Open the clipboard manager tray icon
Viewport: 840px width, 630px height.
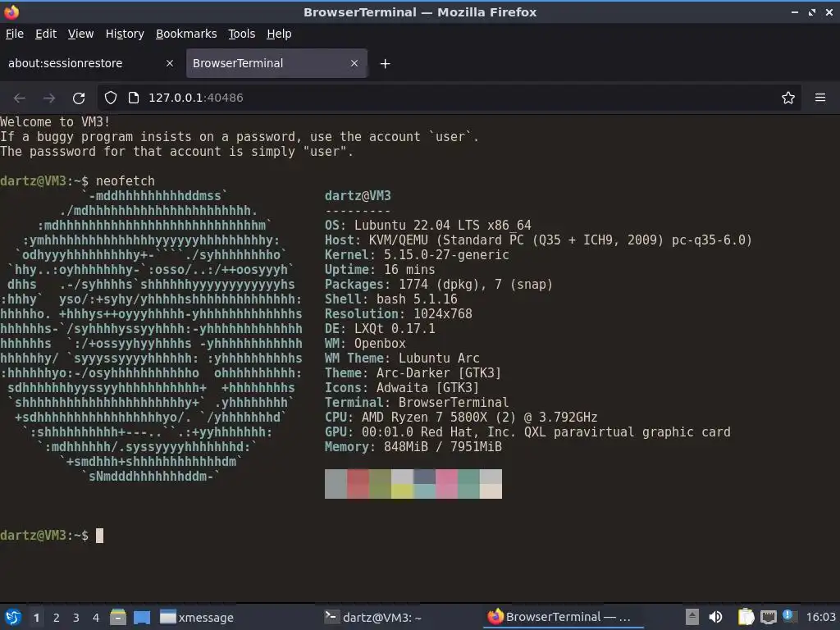(x=746, y=617)
